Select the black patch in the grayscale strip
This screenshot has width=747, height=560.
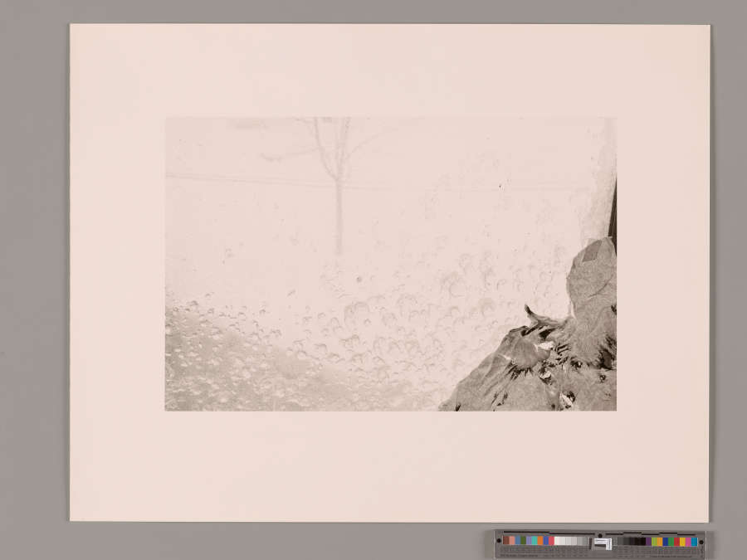[642, 542]
